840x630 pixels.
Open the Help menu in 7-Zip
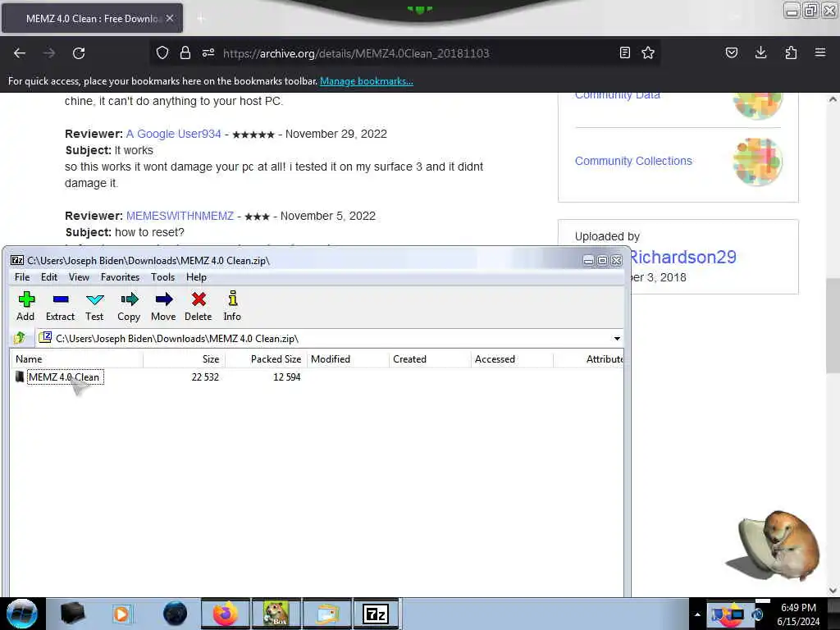[x=196, y=277]
